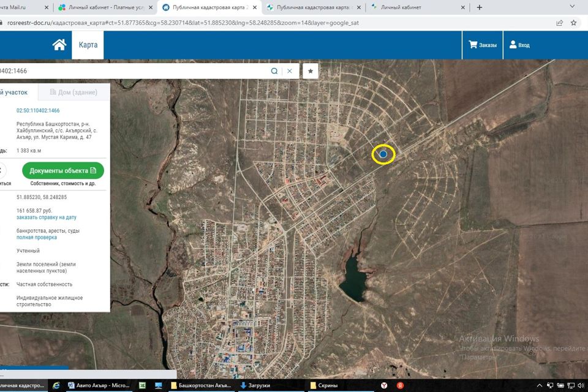Click the blue parcel marker on map
The image size is (588, 392).
pyautogui.click(x=383, y=154)
